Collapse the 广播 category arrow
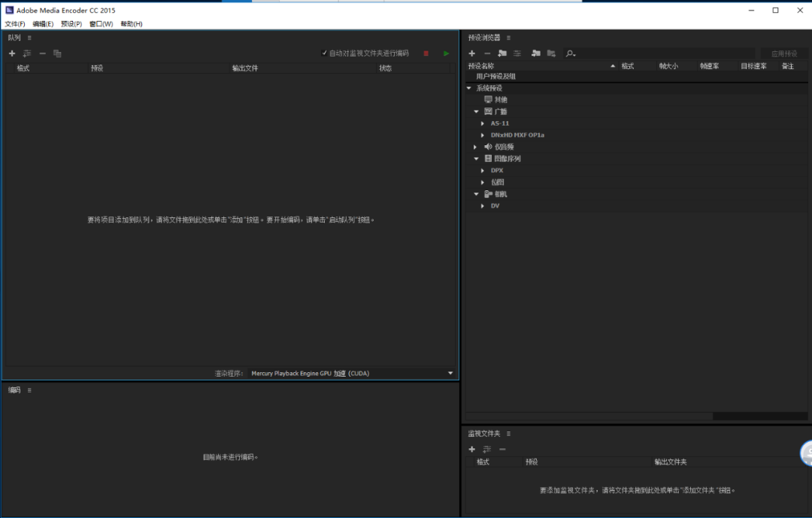 click(477, 111)
